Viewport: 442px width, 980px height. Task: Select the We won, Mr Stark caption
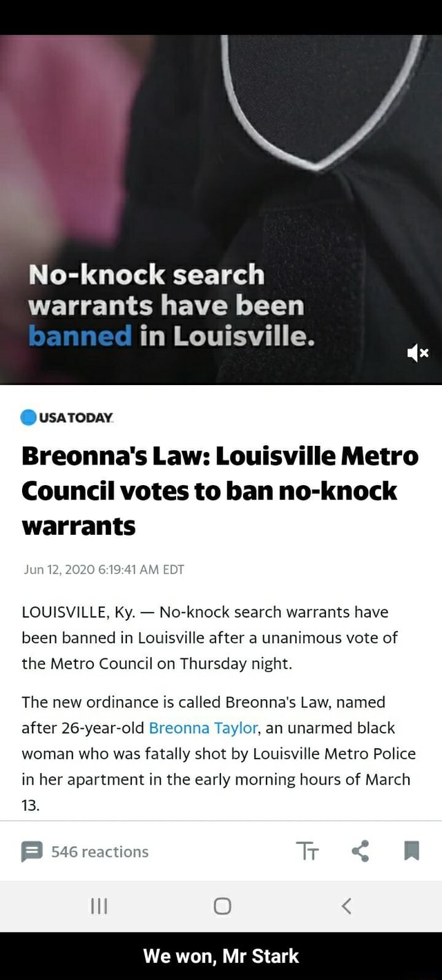(x=221, y=956)
